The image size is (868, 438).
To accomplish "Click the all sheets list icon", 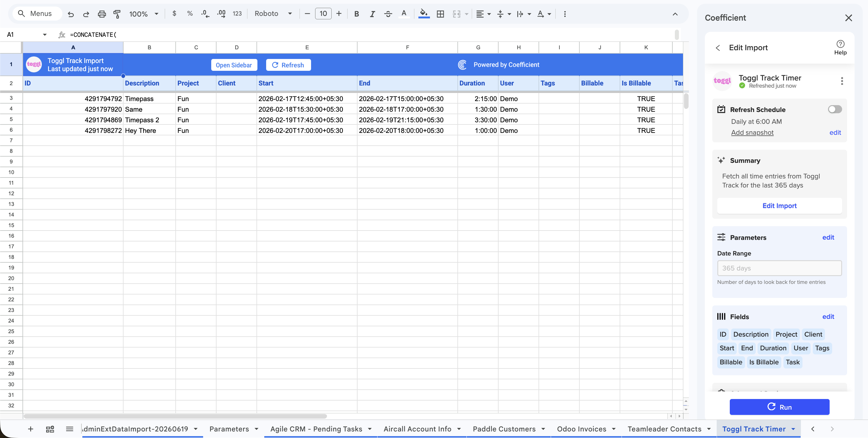I will [69, 429].
